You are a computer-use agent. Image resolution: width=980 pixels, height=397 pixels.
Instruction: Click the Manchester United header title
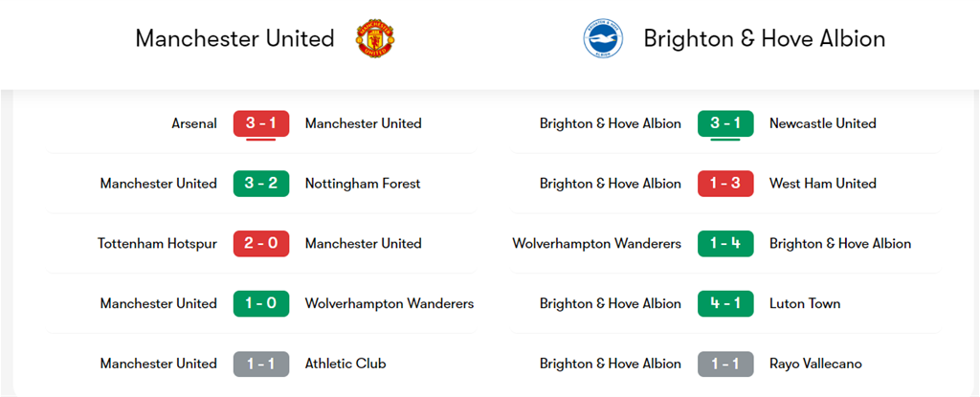[x=235, y=39]
